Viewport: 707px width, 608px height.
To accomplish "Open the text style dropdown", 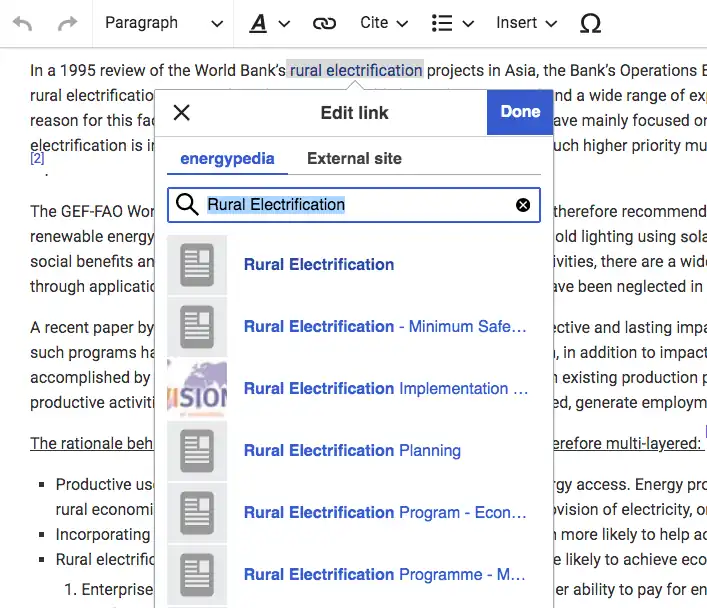I will click(x=269, y=23).
